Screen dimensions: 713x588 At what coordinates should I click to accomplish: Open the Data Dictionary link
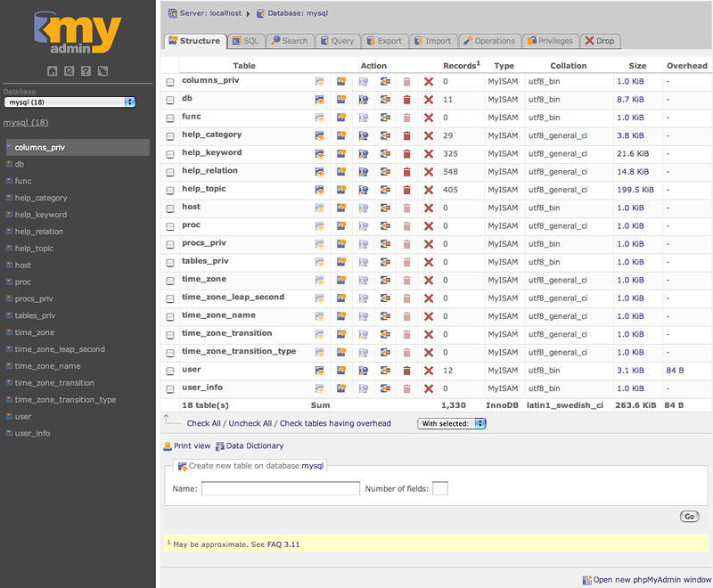(x=250, y=445)
